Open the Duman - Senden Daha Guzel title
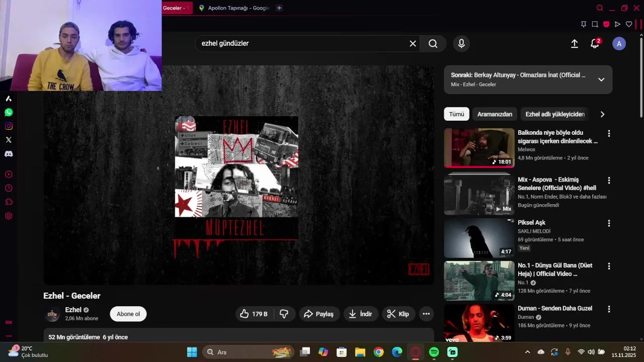Screen dimensions: 644x362 [x=555, y=308]
